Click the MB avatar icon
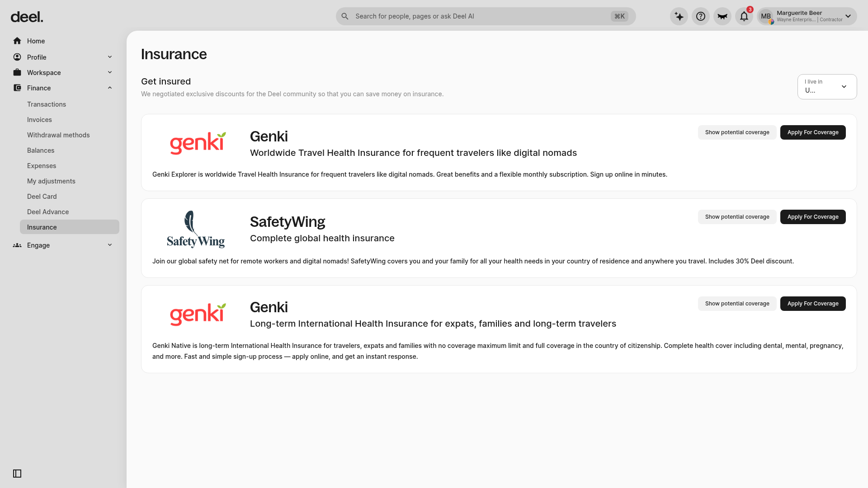The width and height of the screenshot is (868, 488). click(x=766, y=16)
